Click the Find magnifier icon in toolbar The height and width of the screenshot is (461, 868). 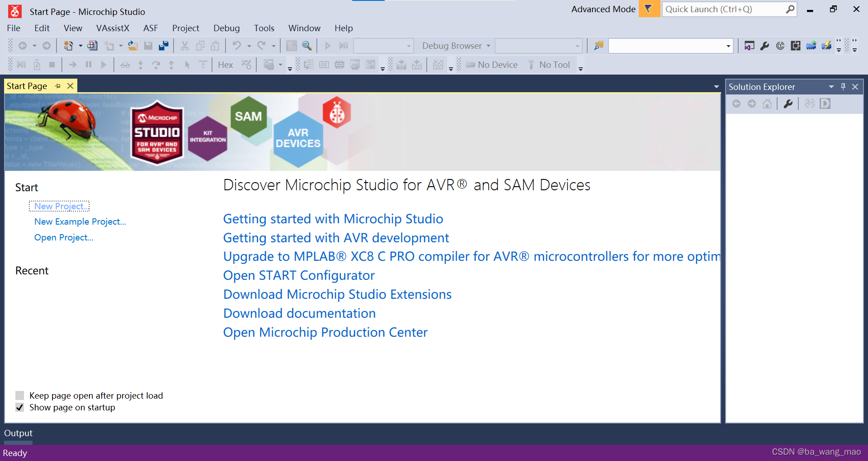click(307, 46)
